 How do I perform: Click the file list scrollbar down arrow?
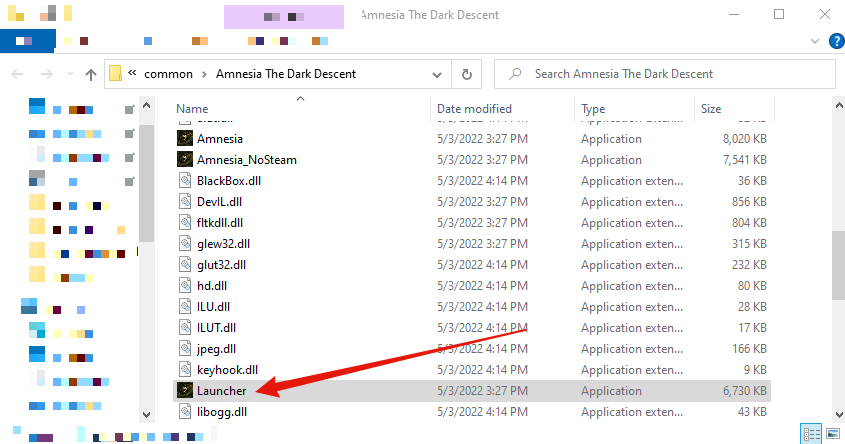tap(839, 414)
